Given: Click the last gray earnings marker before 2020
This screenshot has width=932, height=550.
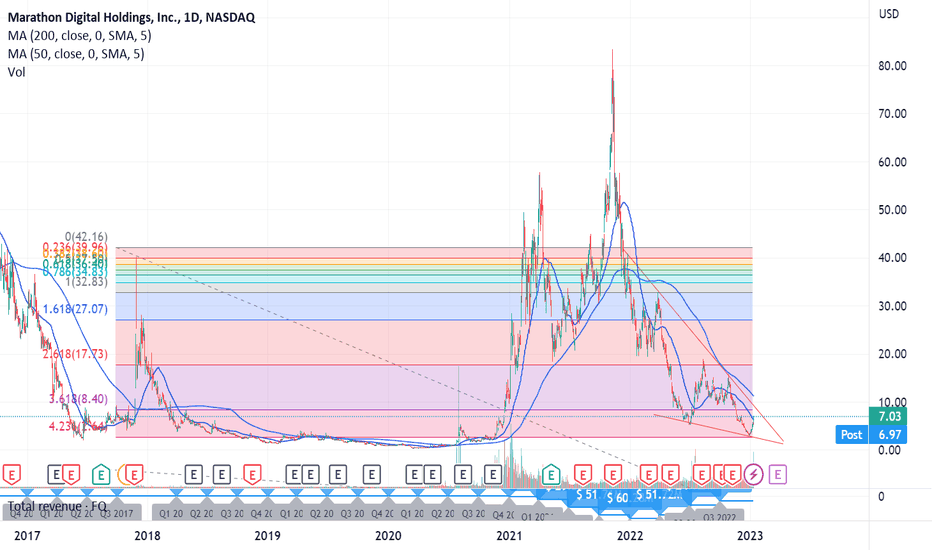Looking at the screenshot, I should click(x=371, y=474).
